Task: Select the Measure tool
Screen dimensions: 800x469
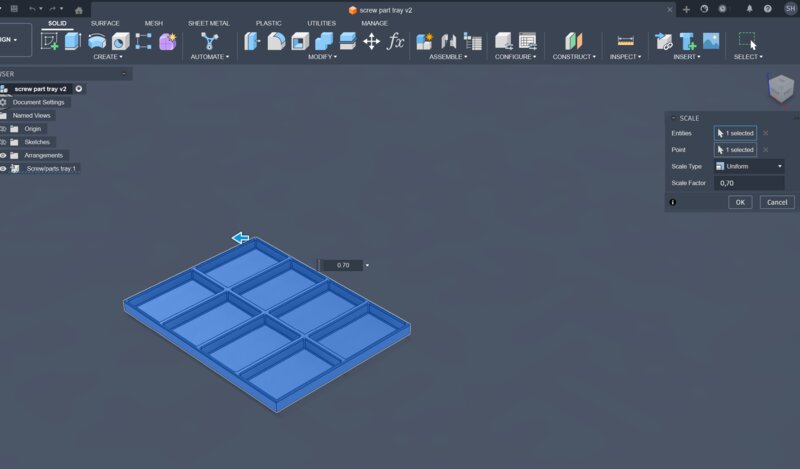Action: (626, 41)
